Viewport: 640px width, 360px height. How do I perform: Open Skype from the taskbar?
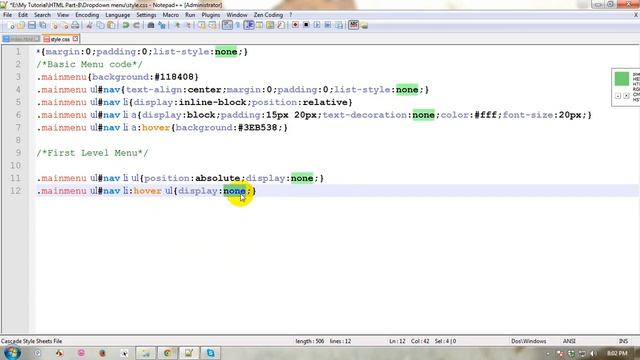click(210, 353)
